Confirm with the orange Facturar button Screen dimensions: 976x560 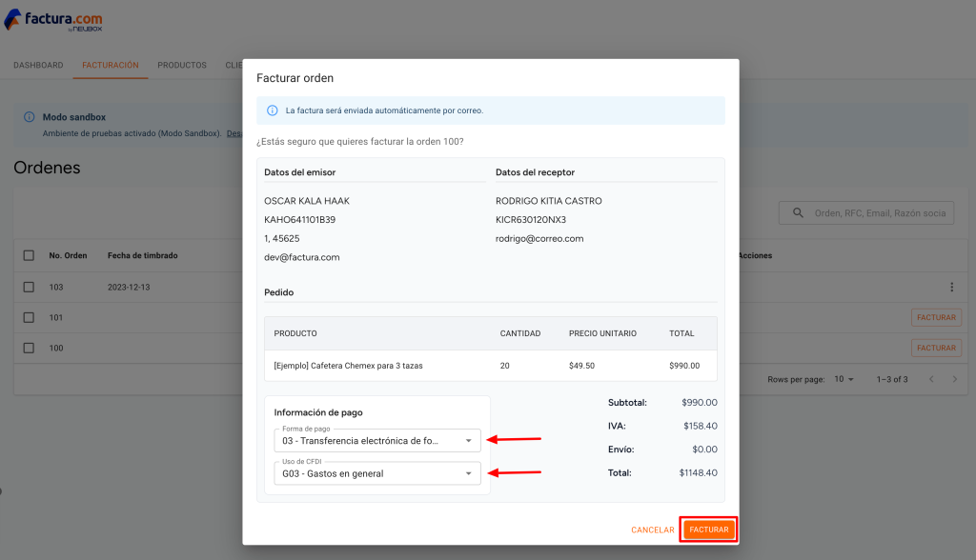709,530
